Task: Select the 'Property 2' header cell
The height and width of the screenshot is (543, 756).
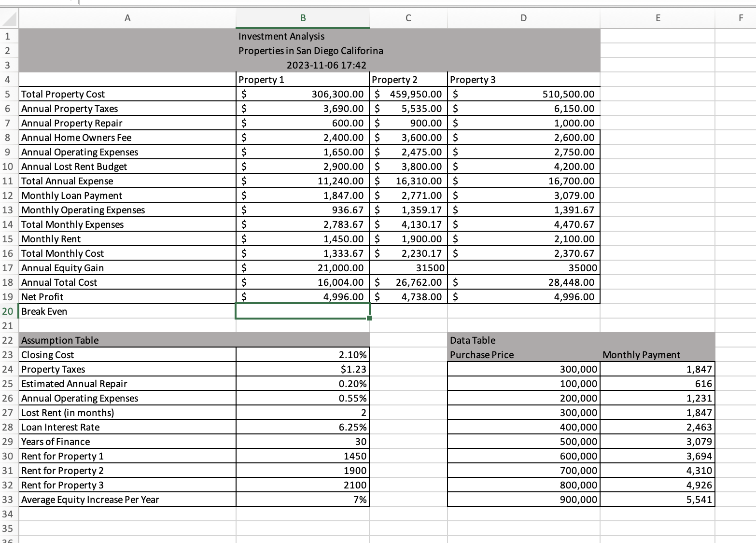Action: click(x=408, y=80)
